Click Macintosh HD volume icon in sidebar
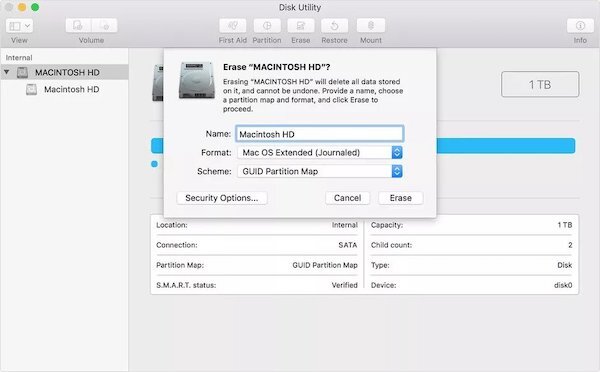Viewport: 600px width, 372px height. [x=31, y=90]
